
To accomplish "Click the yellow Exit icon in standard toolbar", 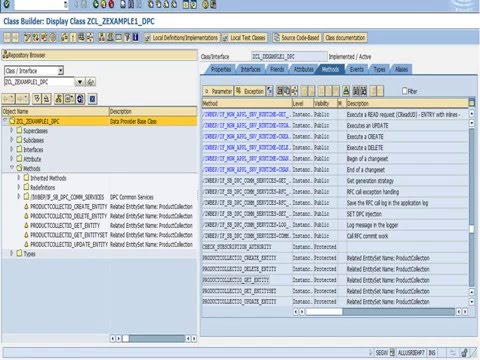I will click(104, 4).
